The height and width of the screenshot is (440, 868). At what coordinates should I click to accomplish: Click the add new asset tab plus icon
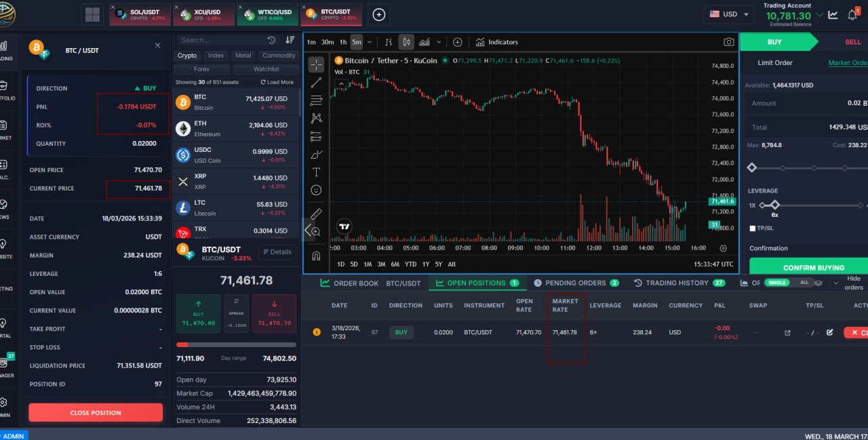tap(379, 14)
